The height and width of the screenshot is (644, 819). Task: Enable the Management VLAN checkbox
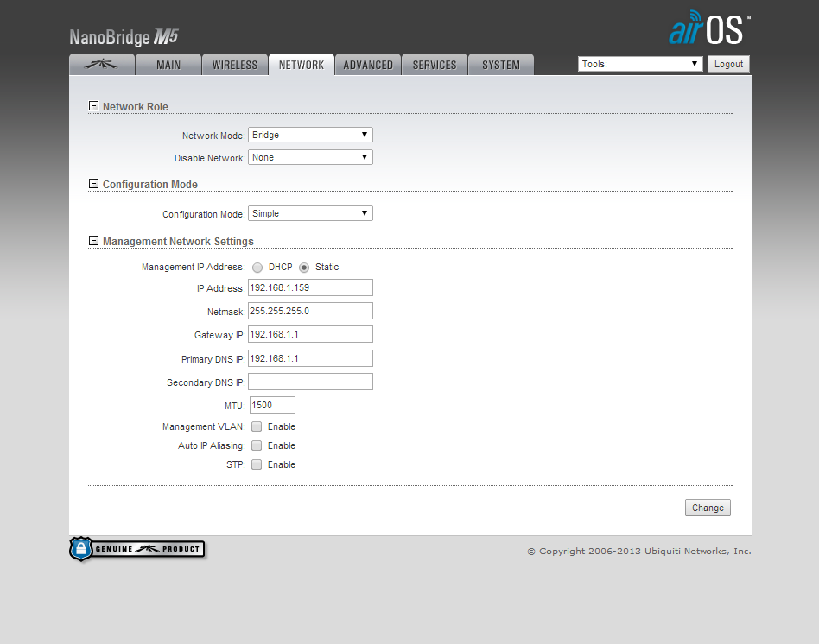pos(257,426)
